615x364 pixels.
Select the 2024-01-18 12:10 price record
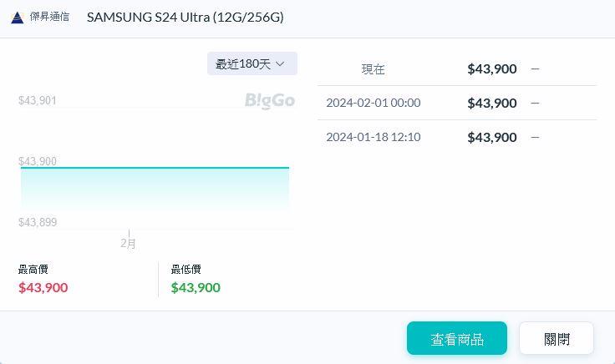456,138
